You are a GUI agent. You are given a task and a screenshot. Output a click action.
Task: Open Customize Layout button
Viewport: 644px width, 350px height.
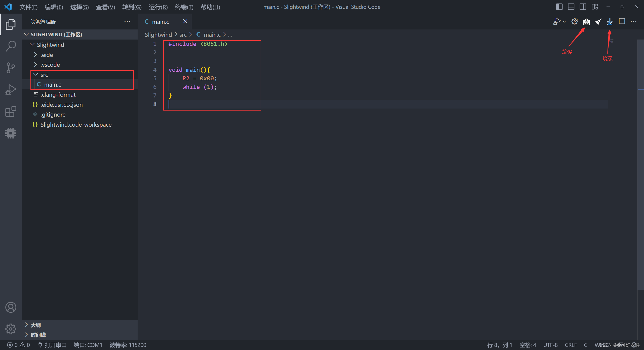[x=595, y=7]
